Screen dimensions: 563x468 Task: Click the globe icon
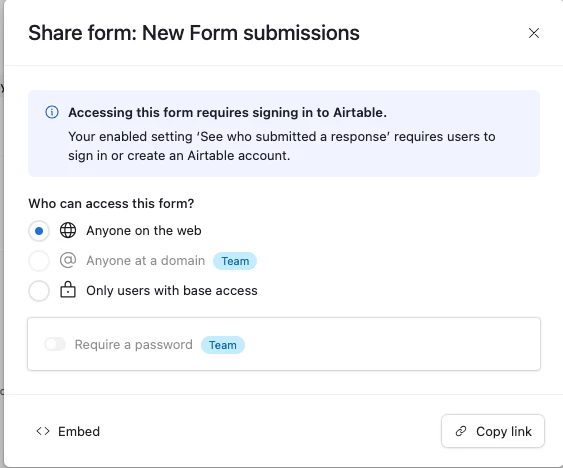pyautogui.click(x=68, y=230)
